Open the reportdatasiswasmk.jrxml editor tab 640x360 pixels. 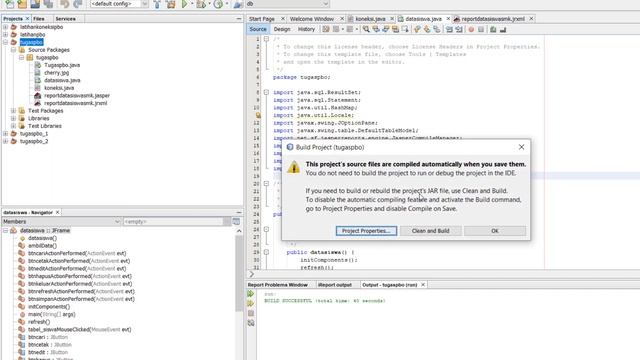pyautogui.click(x=493, y=19)
